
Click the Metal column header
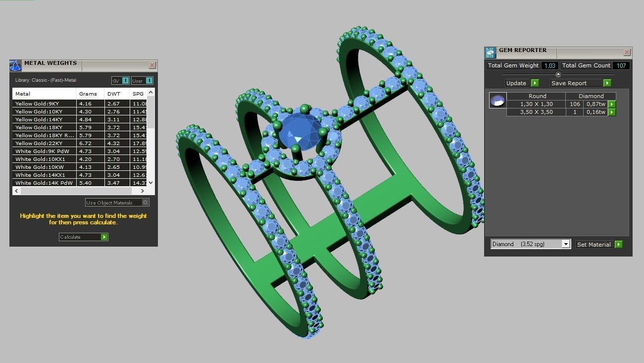pos(44,94)
